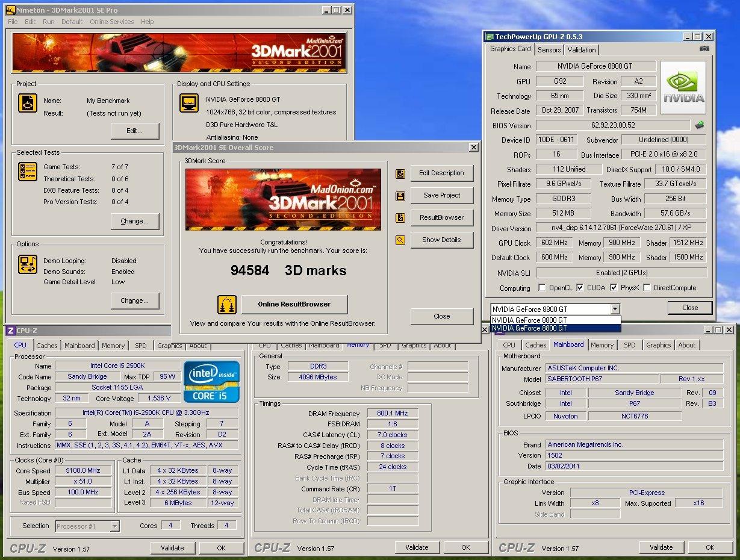Click the Intel Core i5 logo badge

coord(211,382)
